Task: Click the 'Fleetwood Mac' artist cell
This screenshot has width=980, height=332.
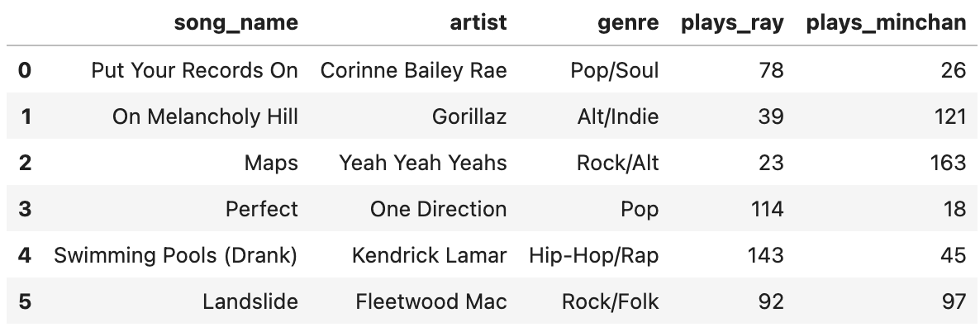Action: [431, 301]
